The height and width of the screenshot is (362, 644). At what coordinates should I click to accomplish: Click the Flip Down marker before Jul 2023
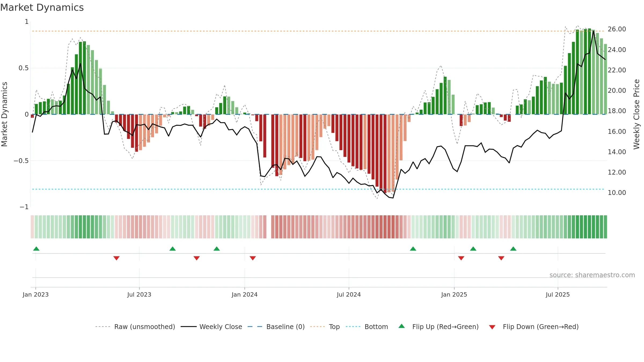116,258
